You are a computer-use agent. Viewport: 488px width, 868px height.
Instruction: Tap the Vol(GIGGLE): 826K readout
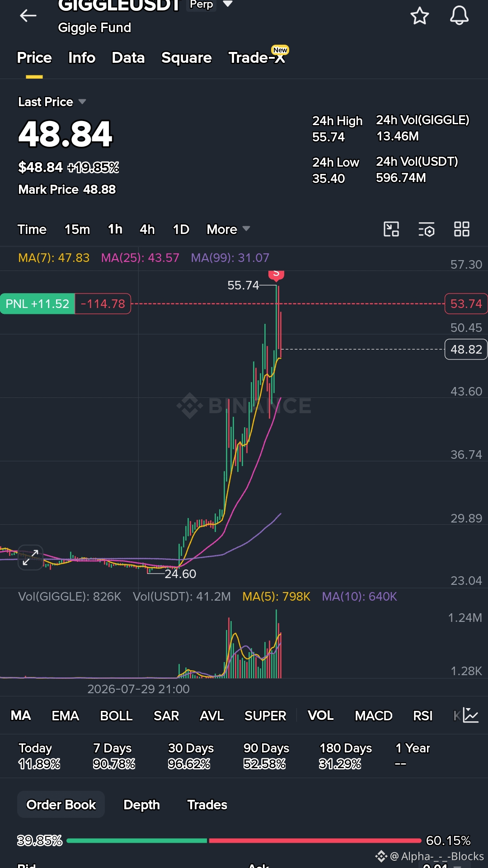(70, 597)
